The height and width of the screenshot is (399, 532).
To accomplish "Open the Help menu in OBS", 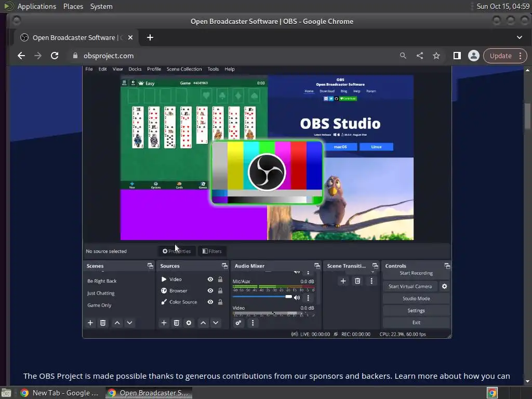I will click(x=229, y=69).
